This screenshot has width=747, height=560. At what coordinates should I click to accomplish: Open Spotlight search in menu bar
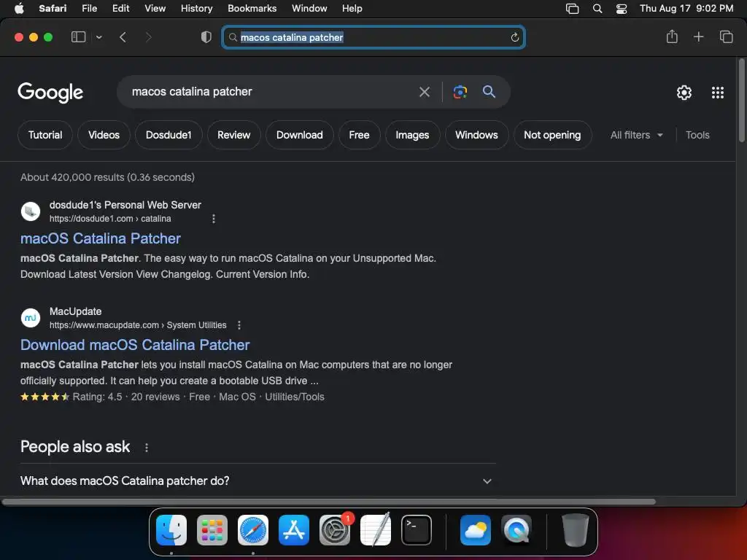[x=597, y=9]
